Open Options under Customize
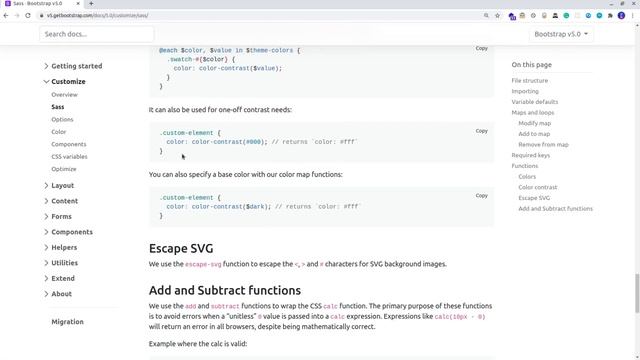The image size is (640, 360). pos(62,120)
